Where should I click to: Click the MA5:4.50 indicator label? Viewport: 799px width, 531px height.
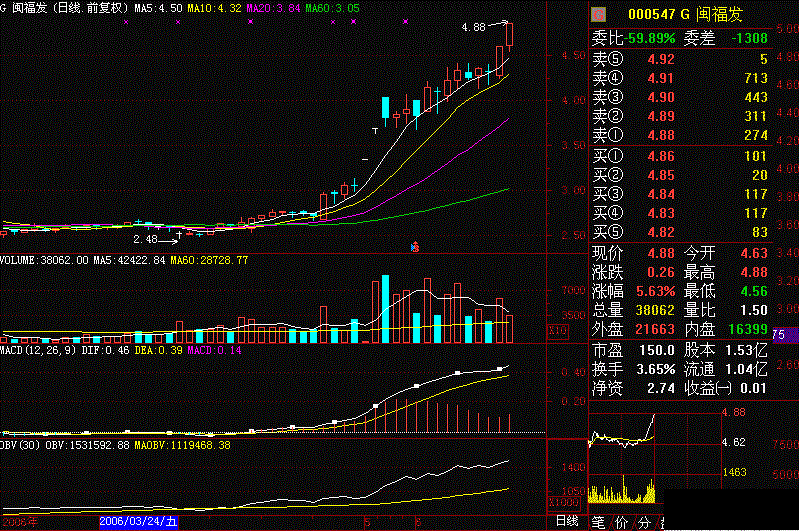[158, 8]
